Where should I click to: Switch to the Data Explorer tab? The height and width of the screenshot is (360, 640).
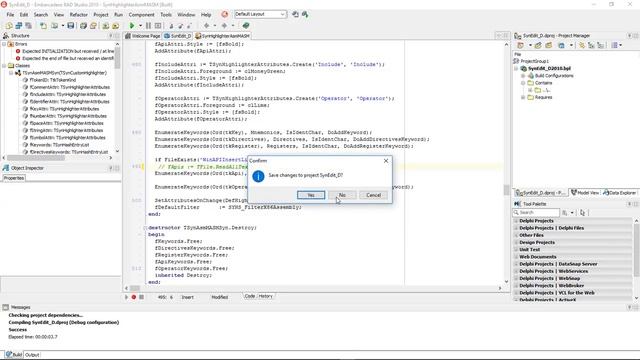point(619,193)
